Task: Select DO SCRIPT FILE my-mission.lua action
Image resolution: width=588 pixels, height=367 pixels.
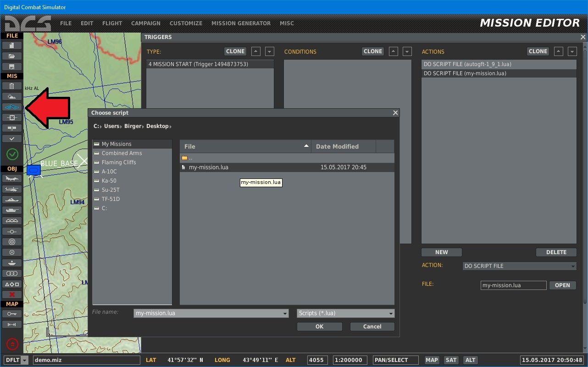Action: pyautogui.click(x=499, y=73)
